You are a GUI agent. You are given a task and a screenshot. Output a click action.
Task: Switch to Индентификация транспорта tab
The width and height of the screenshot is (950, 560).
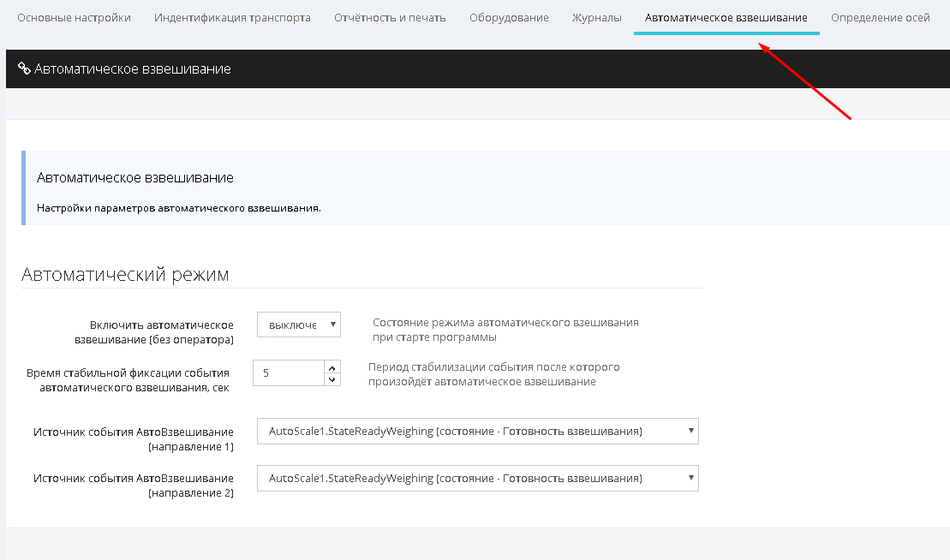pos(232,18)
